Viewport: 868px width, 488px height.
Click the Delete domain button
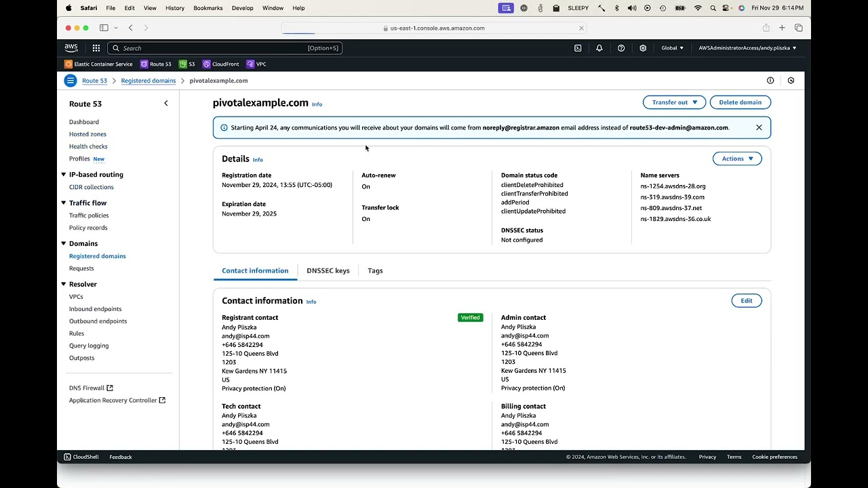point(740,102)
